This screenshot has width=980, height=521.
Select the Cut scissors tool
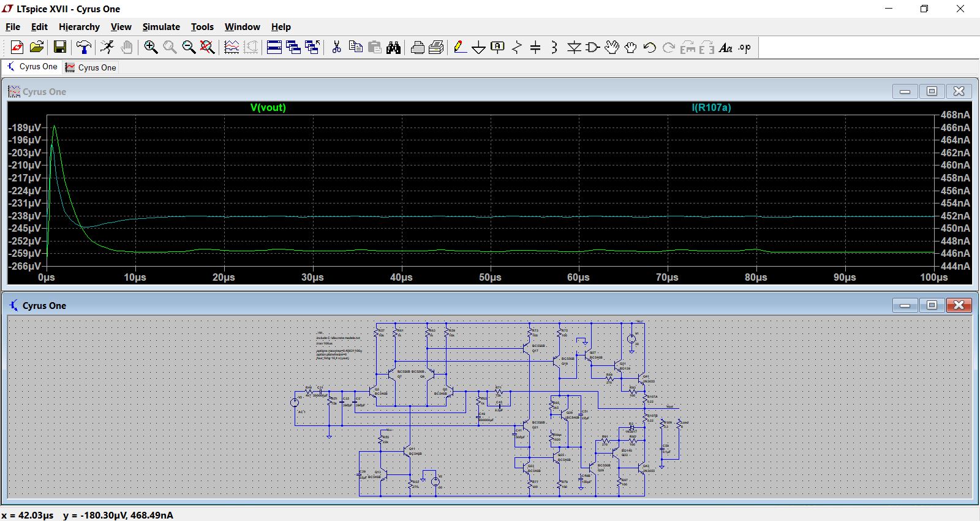click(x=336, y=47)
